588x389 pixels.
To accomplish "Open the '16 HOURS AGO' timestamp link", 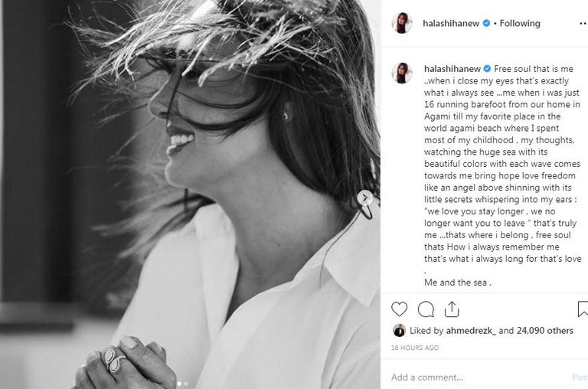I will pyautogui.click(x=415, y=348).
